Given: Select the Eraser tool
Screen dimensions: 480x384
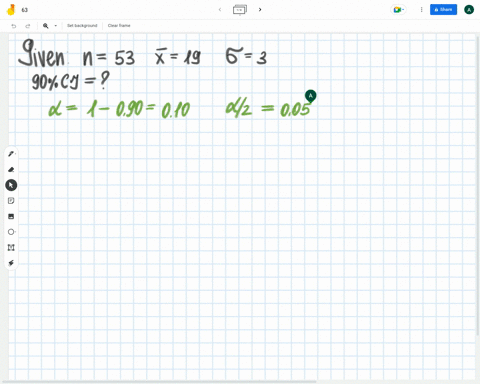Looking at the screenshot, I should click(11, 169).
